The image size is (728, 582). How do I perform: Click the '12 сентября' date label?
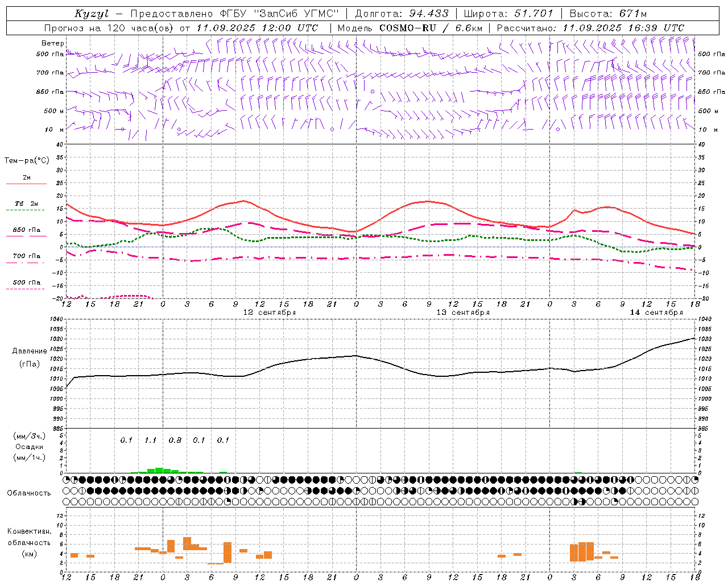click(x=270, y=313)
